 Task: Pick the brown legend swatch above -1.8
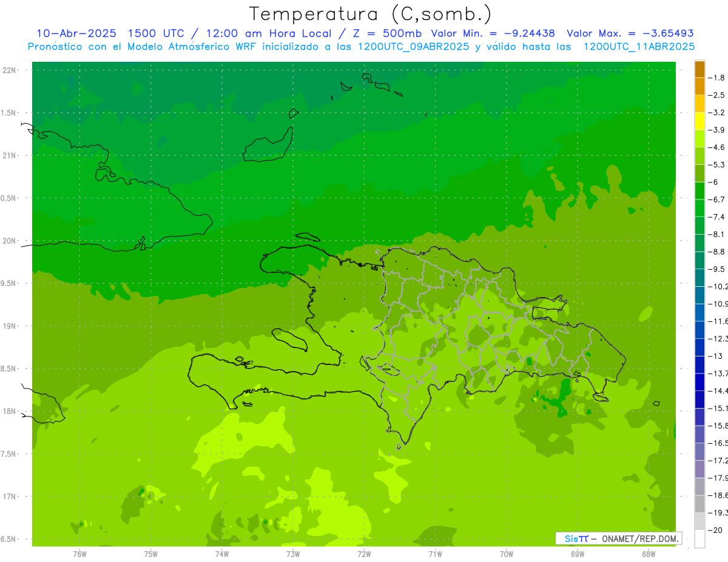point(699,69)
